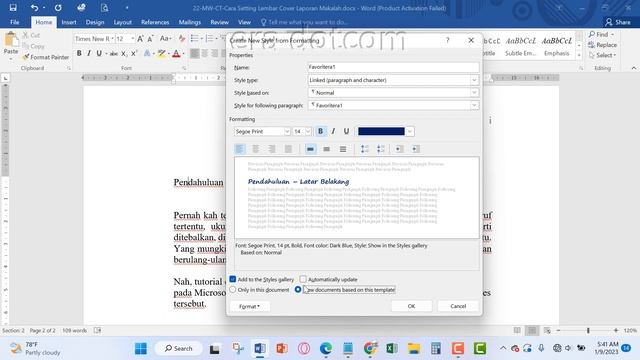Set 1.5 line spacing in dialog
This screenshot has width=640, height=360.
tap(327, 149)
